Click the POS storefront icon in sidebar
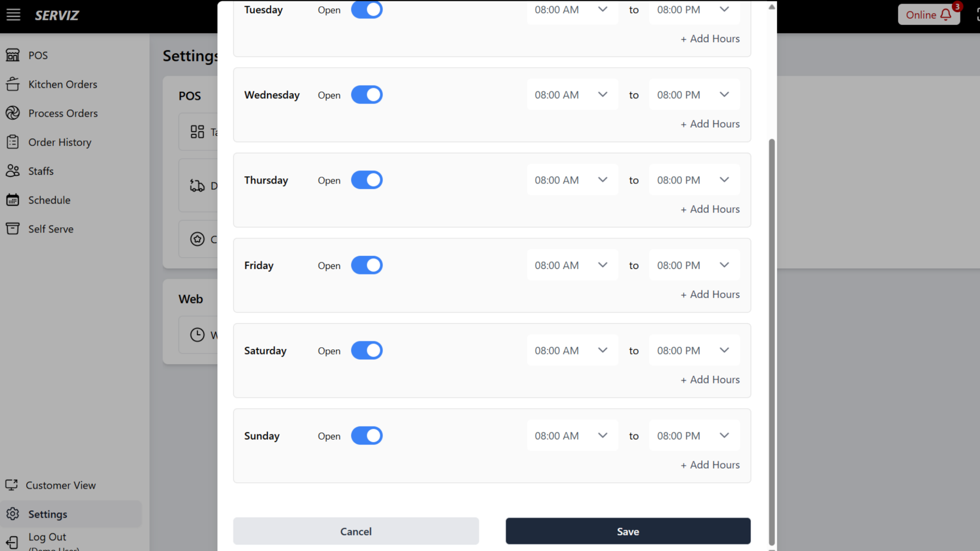This screenshot has height=551, width=980. pos(13,55)
